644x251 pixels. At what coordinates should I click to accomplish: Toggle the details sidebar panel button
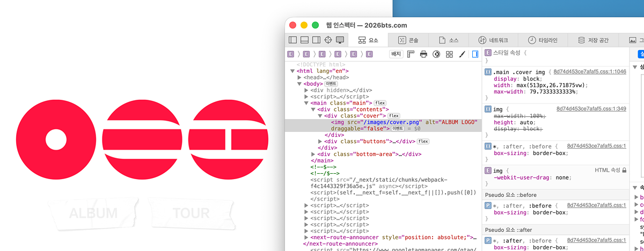475,54
